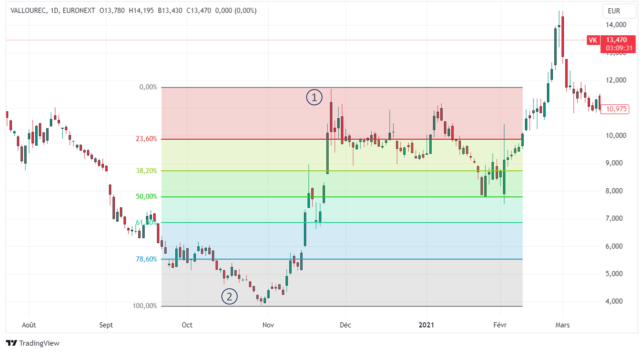
Task: Click the 03:09:31 countdown timer
Action: (619, 48)
